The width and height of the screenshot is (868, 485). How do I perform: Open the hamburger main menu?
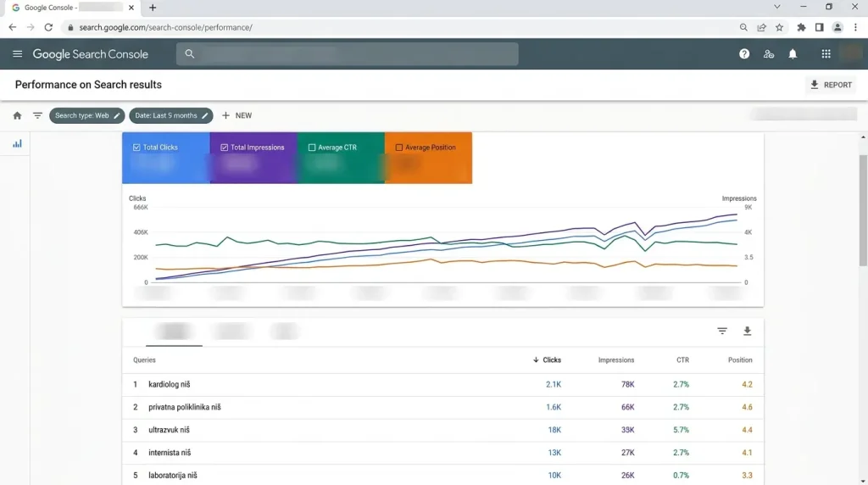pos(17,53)
